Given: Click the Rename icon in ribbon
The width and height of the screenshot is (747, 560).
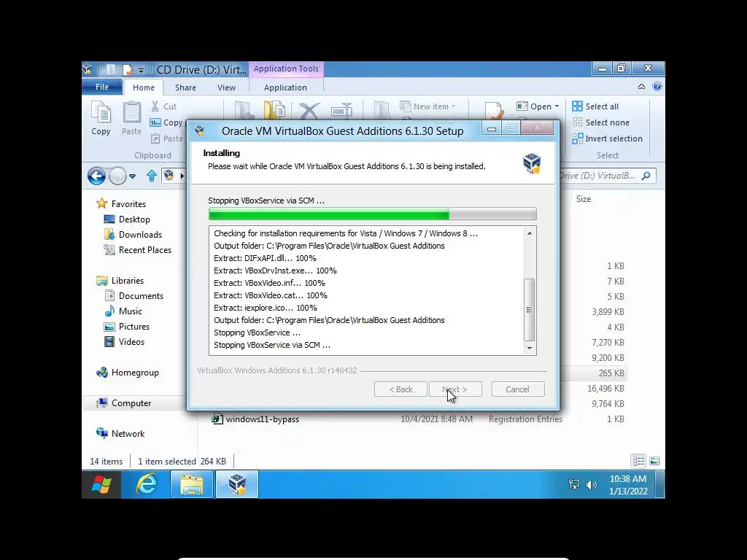Looking at the screenshot, I should (x=341, y=112).
